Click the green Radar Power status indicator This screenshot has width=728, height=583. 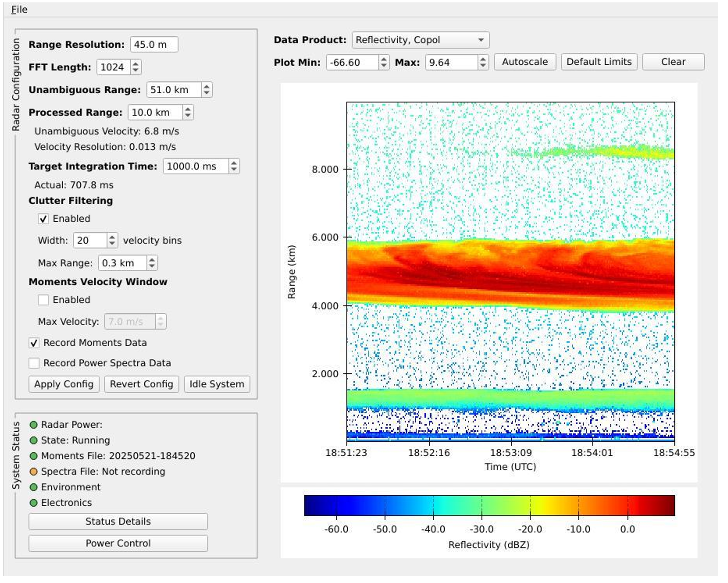(x=34, y=425)
